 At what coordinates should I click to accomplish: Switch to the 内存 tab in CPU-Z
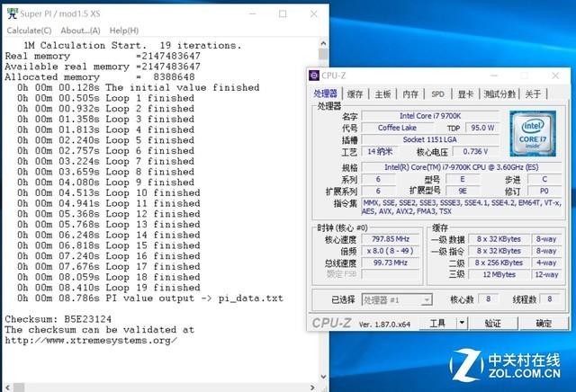pyautogui.click(x=410, y=94)
